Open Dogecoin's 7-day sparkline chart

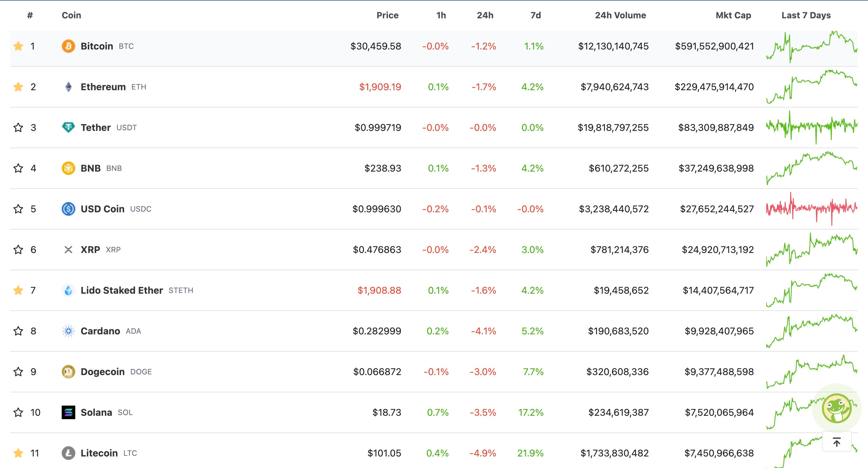(x=812, y=372)
